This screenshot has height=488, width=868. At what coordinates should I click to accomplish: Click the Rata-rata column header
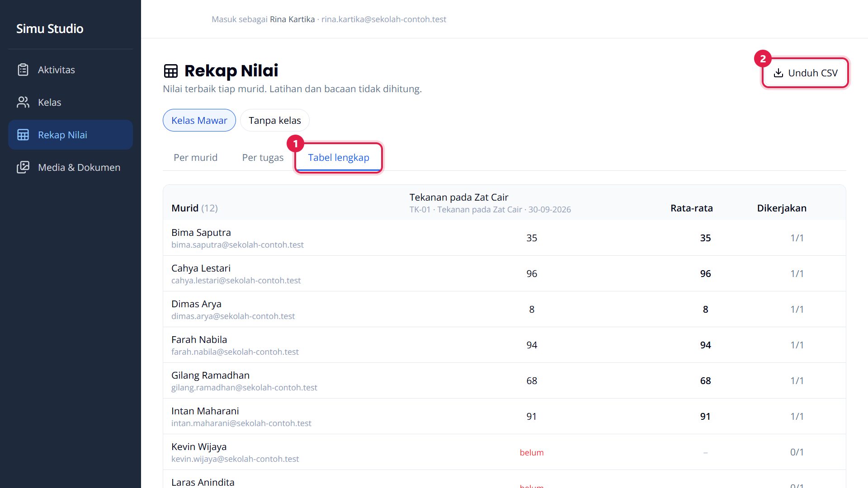tap(692, 208)
